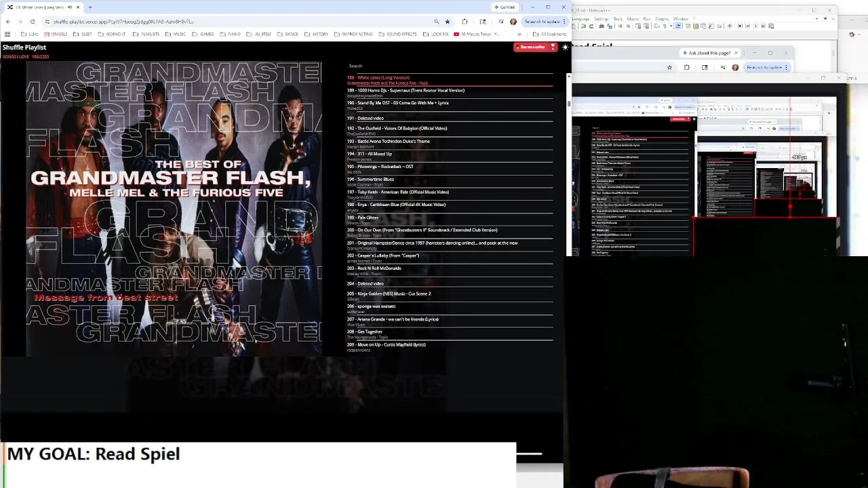This screenshot has width=868, height=488.
Task: Open the MUSIC bookmarks folder
Action: tap(175, 34)
